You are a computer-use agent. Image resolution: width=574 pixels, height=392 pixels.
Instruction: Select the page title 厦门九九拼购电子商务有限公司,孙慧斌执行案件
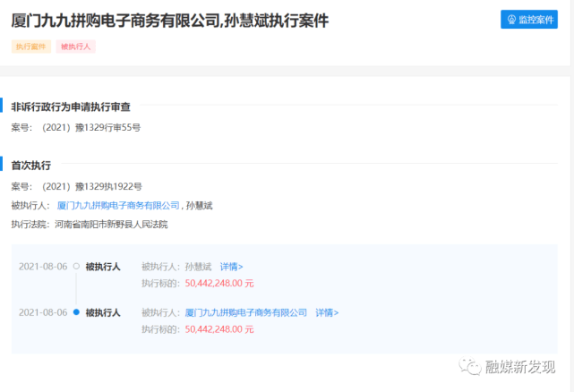(170, 21)
